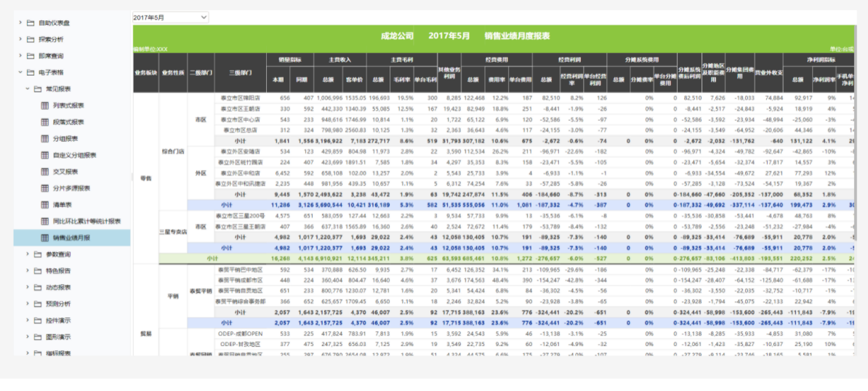868x391 pixels.
Task: Expand the 图形演示 folder arrow
Action: click(x=27, y=336)
